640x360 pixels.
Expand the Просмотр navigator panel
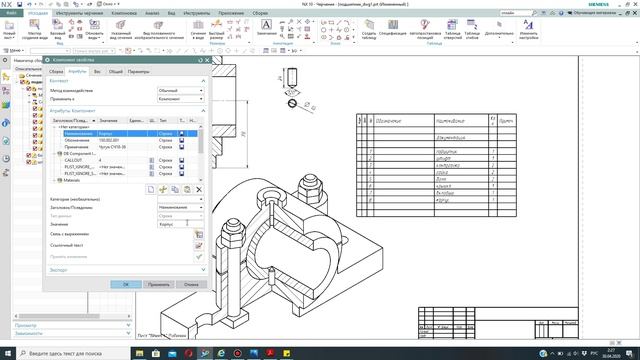(x=129, y=325)
